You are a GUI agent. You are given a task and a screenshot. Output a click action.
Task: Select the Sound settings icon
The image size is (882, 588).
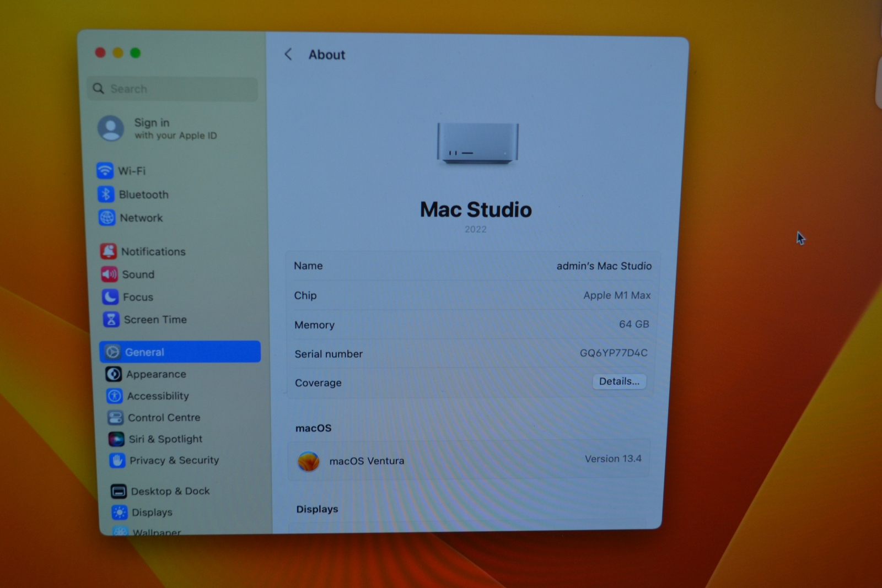click(110, 274)
